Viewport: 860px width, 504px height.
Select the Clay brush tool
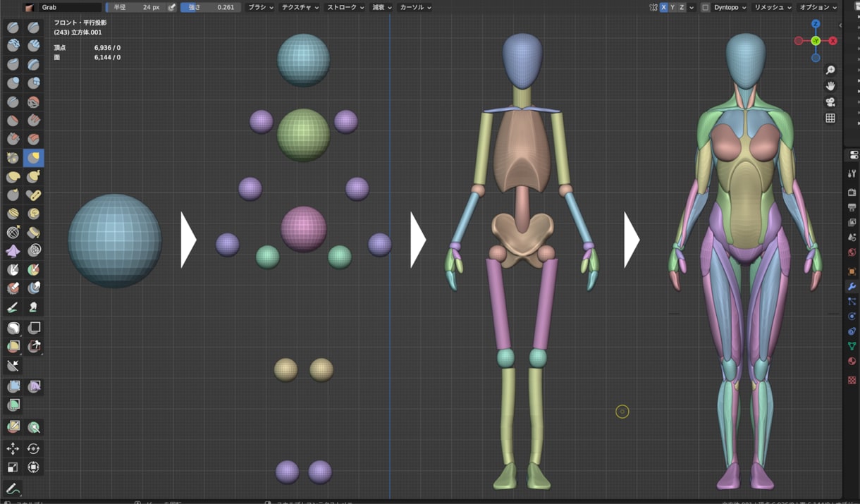(x=13, y=46)
